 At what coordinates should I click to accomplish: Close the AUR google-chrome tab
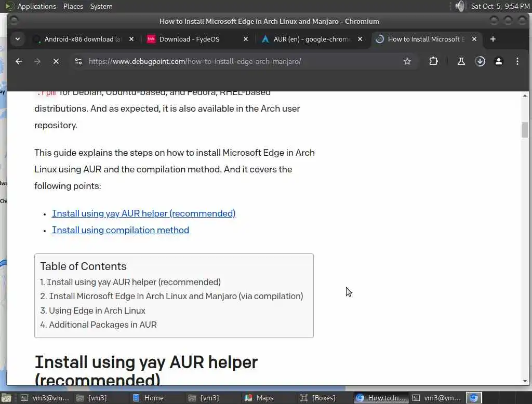click(x=360, y=39)
